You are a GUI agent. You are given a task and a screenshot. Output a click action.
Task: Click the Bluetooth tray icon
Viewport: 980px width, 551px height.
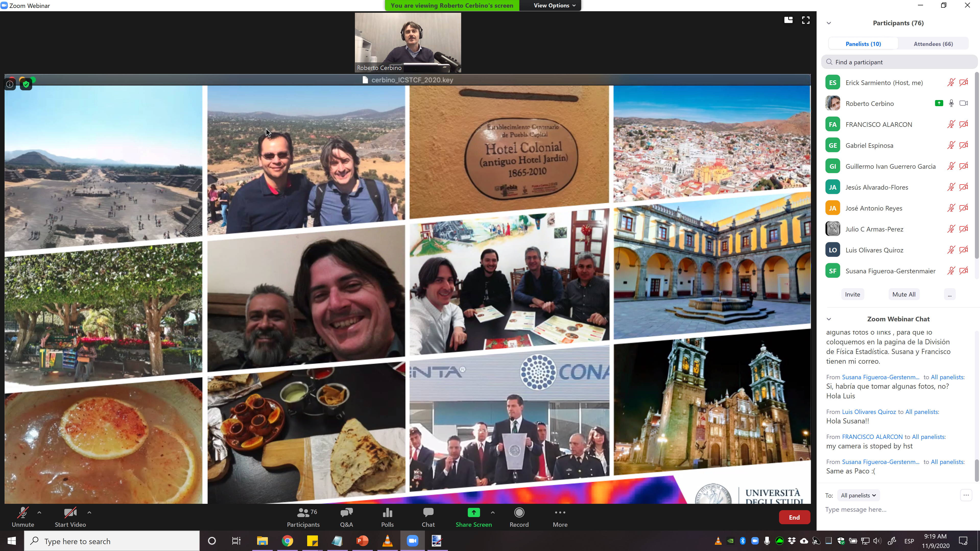(x=743, y=541)
